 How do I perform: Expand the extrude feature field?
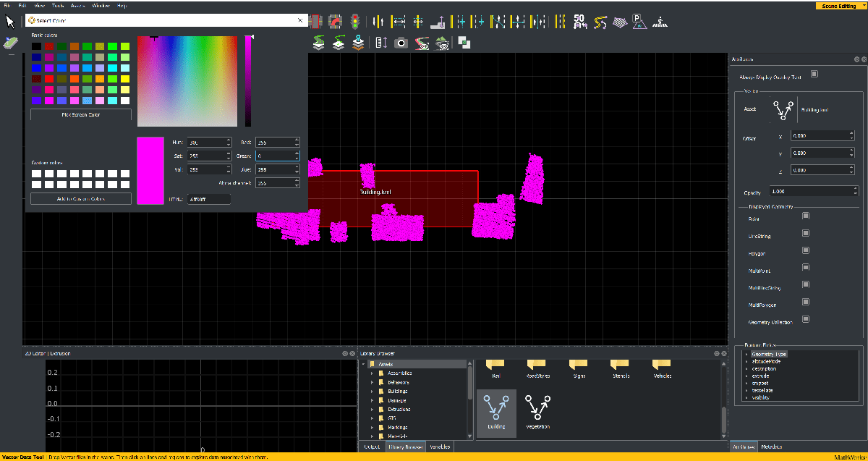(x=746, y=376)
